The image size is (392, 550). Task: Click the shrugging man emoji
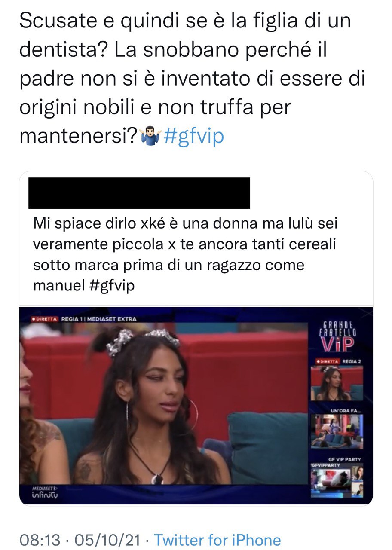151,136
